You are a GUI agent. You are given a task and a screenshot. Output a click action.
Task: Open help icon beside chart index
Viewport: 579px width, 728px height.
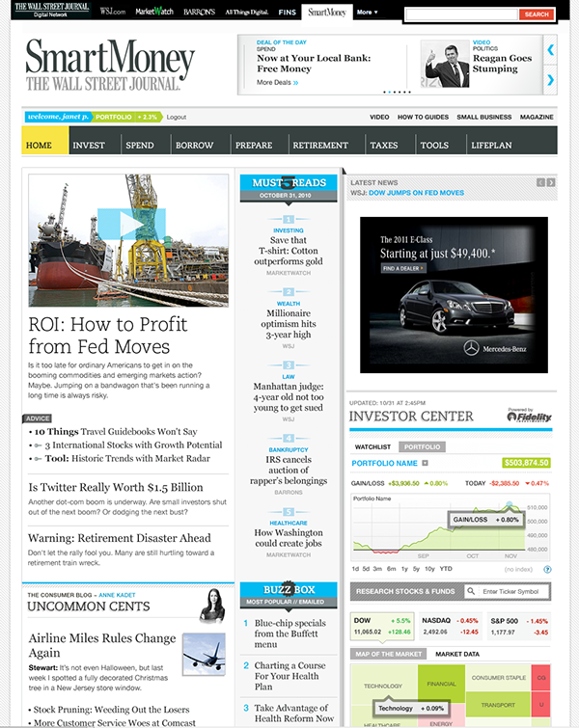coord(547,569)
